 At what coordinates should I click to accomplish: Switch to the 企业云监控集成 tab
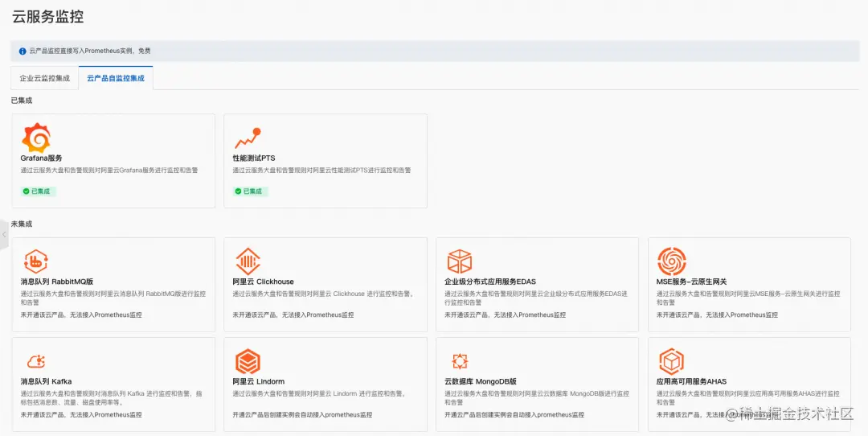[x=45, y=78]
